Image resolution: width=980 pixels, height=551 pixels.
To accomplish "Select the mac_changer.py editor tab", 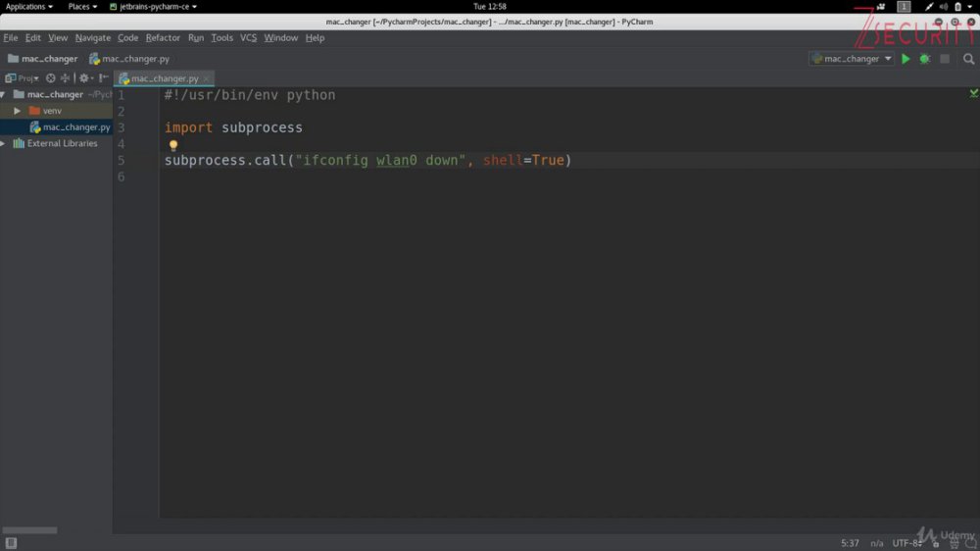I will tap(165, 78).
